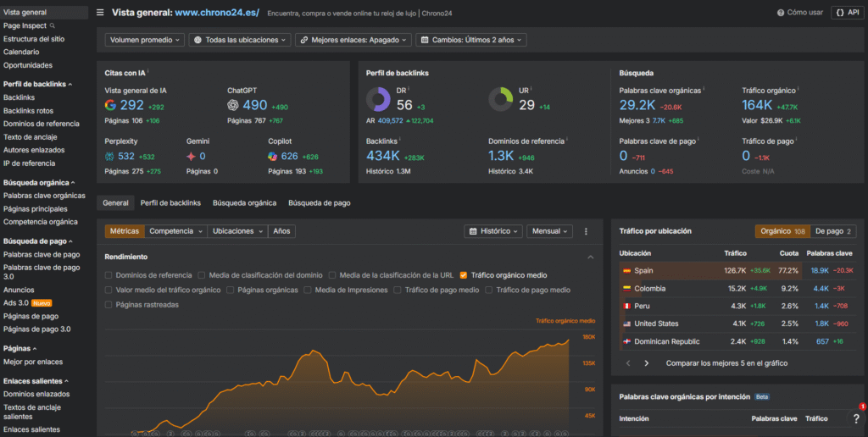Open the Mensual interval dropdown
868x437 pixels.
[549, 231]
